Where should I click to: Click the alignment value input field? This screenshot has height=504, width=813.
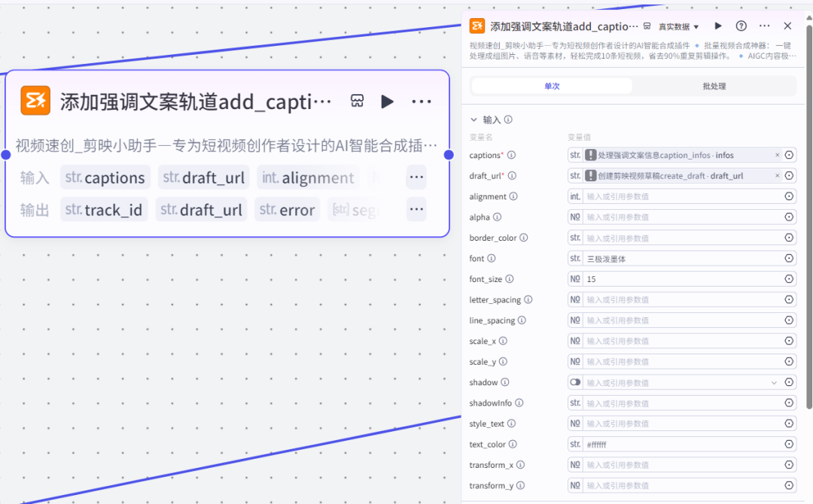tap(682, 196)
